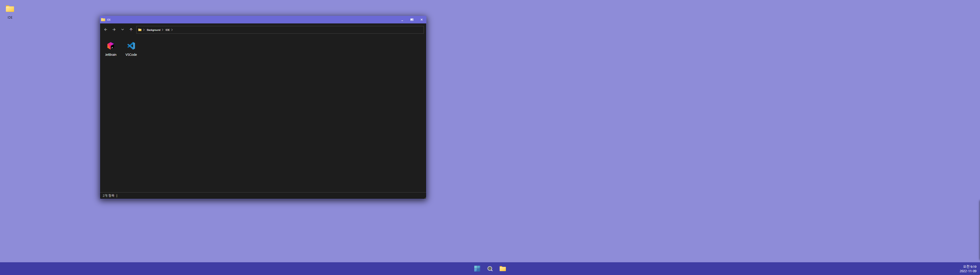The height and width of the screenshot is (275, 980).
Task: Open the taskbar clock and date
Action: 968,269
